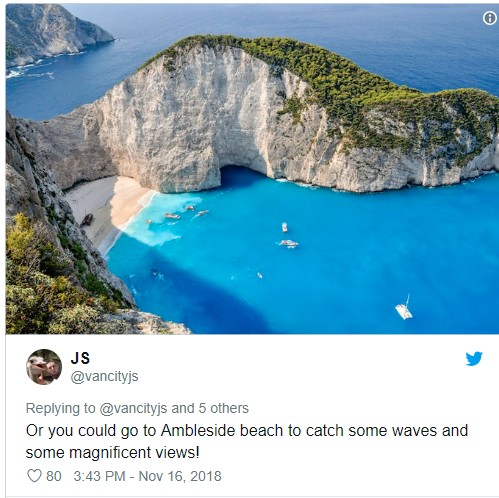499x498 pixels.
Task: Click the shipwreck on the sandy beach
Action: pos(86,220)
